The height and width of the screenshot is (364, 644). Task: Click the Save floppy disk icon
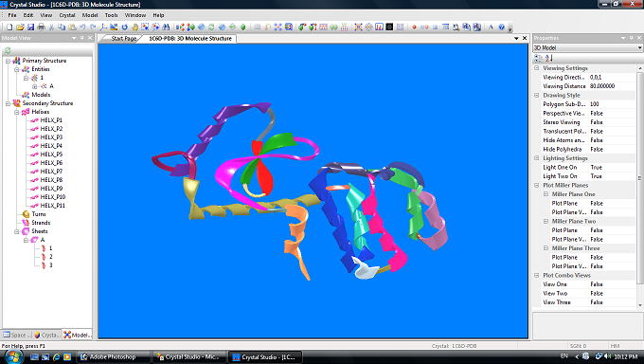30,27
